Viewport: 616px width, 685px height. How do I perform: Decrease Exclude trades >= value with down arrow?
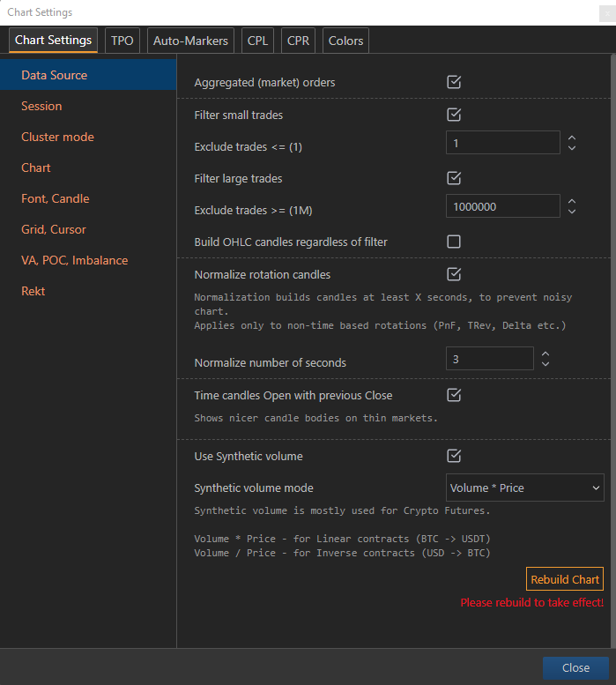pyautogui.click(x=572, y=212)
